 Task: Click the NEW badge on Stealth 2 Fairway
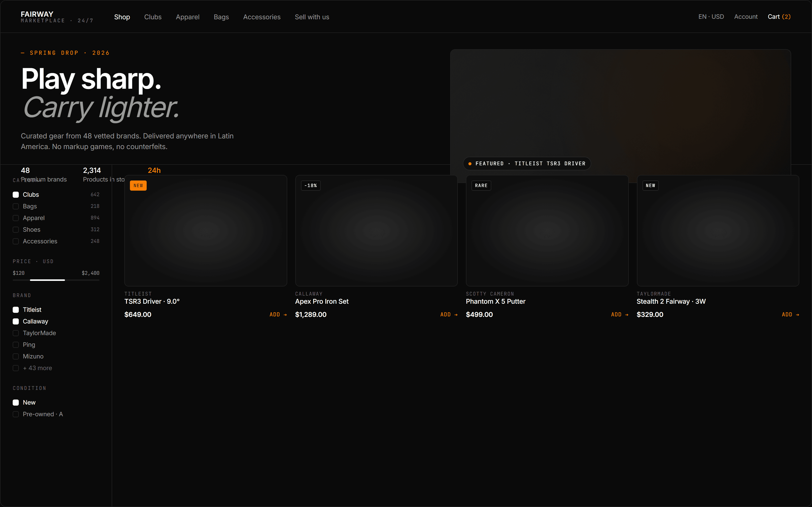pos(650,185)
